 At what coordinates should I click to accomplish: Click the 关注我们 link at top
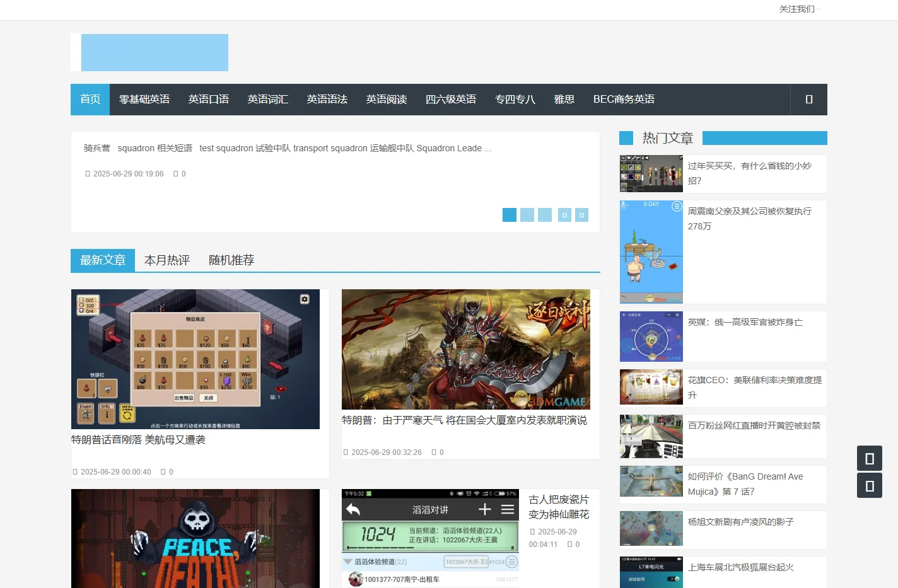click(797, 9)
